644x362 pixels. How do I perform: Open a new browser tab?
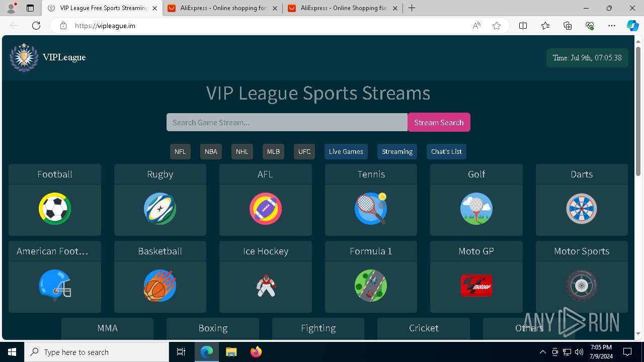412,8
